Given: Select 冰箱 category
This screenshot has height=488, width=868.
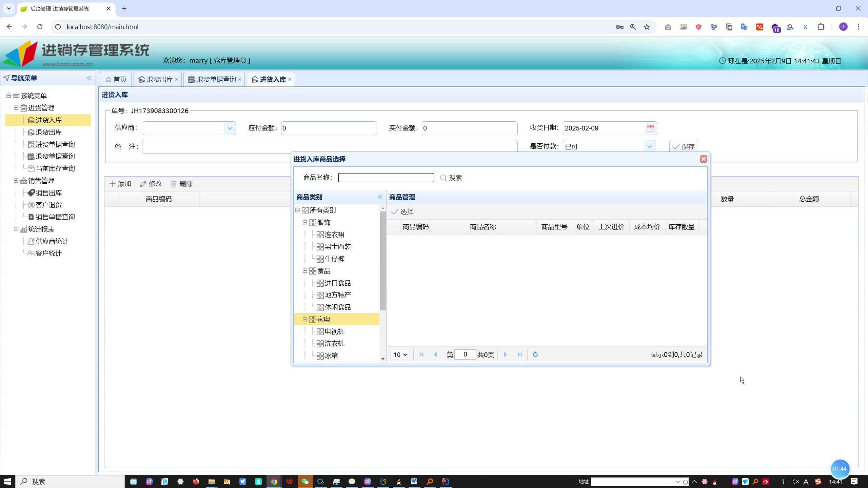Looking at the screenshot, I should point(331,356).
